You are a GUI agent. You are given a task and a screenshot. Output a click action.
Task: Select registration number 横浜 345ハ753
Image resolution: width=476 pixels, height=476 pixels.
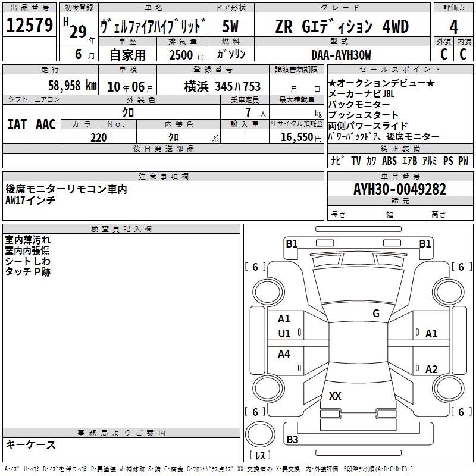click(x=222, y=86)
